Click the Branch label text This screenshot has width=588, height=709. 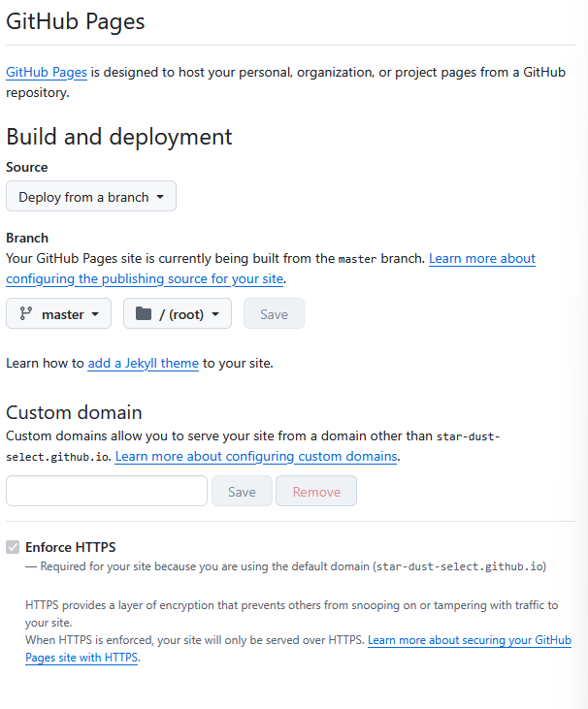(x=27, y=238)
